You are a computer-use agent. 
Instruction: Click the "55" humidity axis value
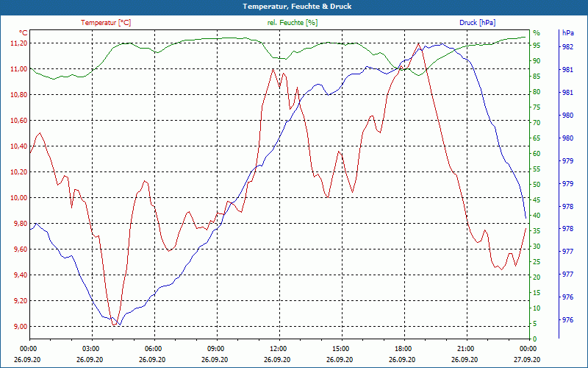point(537,169)
